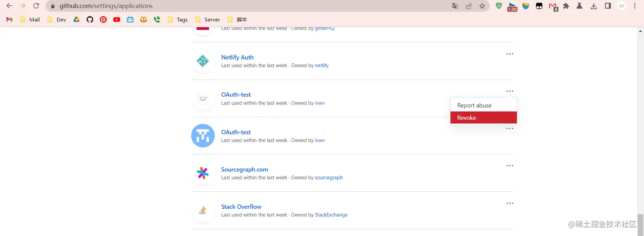Click the share page icon in address bar
This screenshot has height=236, width=644.
pyautogui.click(x=469, y=6)
